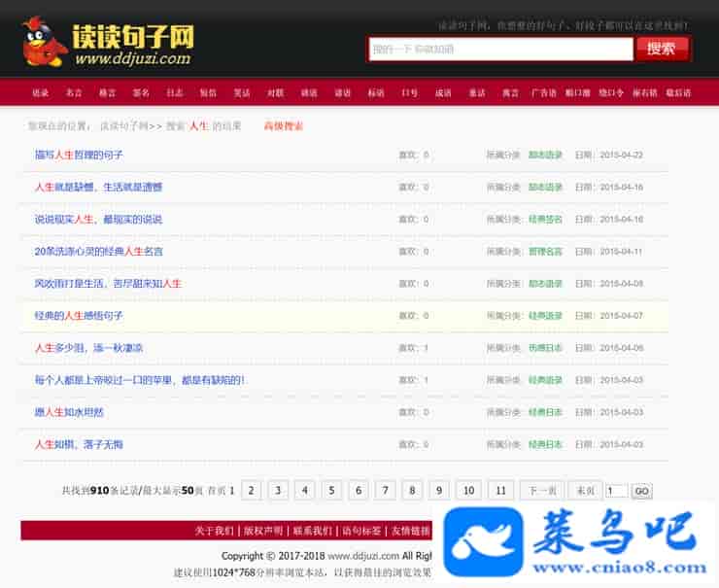
Task: Open the red 高级搜索 advanced search link
Action: [x=284, y=126]
